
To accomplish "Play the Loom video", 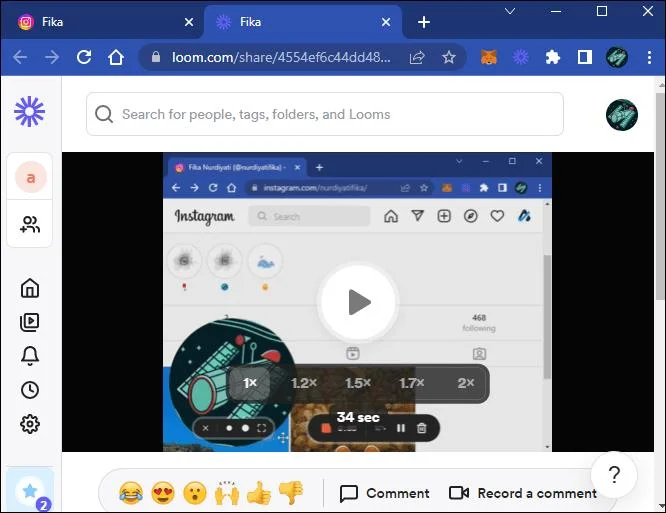I will [358, 302].
